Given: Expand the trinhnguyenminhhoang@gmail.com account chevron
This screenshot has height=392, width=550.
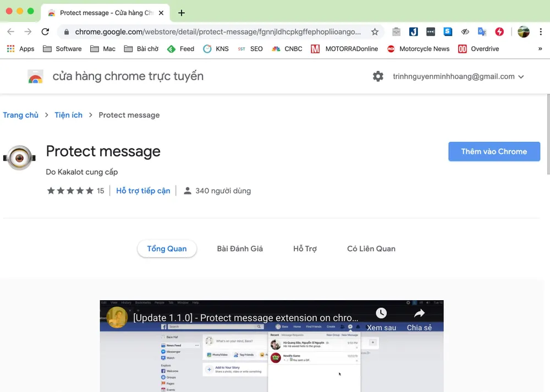Looking at the screenshot, I should (521, 76).
